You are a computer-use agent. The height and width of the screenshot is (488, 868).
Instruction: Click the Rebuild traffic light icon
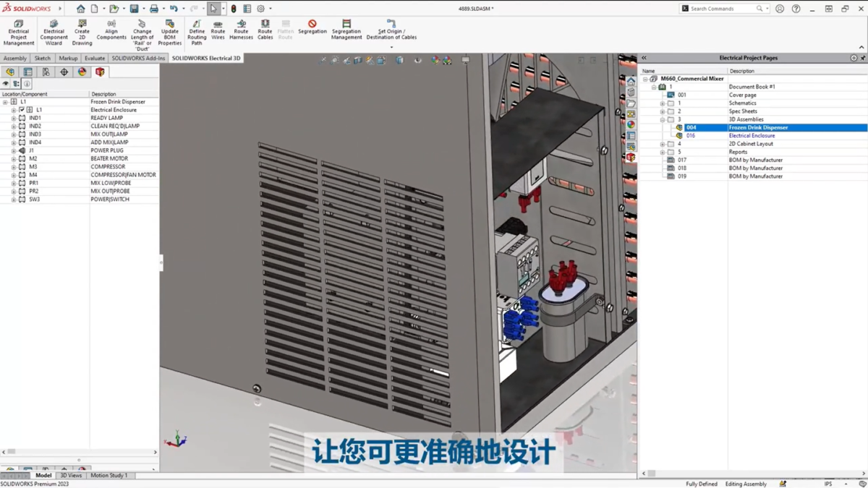point(234,9)
